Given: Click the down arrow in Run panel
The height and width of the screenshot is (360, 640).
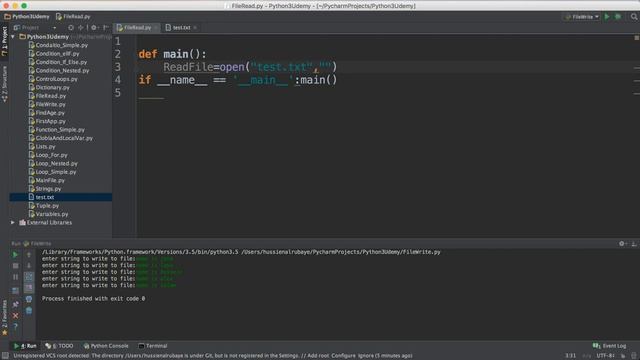Looking at the screenshot, I should pos(29,266).
